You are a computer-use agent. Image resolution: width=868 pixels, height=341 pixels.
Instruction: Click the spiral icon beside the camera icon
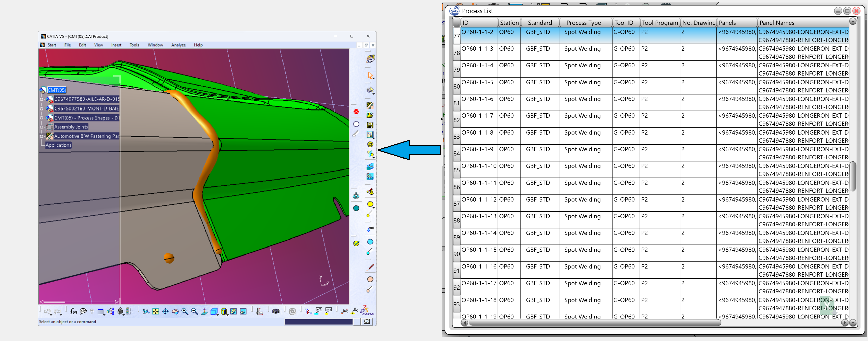point(292,311)
